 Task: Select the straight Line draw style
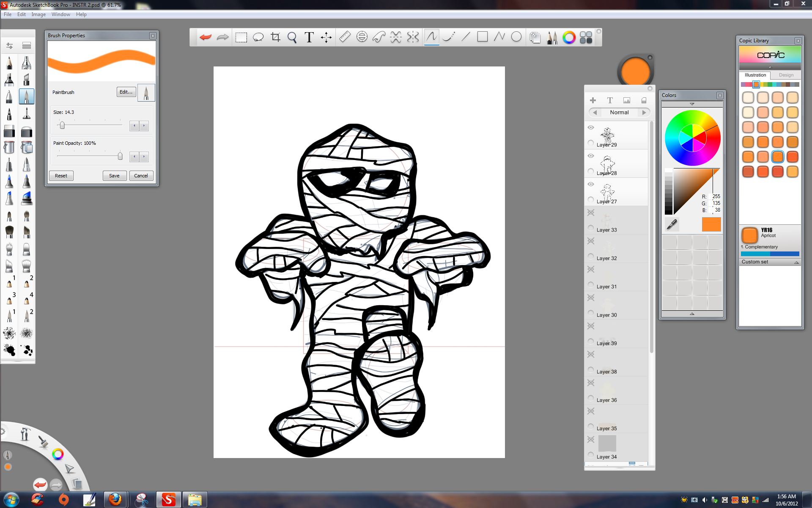click(x=466, y=37)
